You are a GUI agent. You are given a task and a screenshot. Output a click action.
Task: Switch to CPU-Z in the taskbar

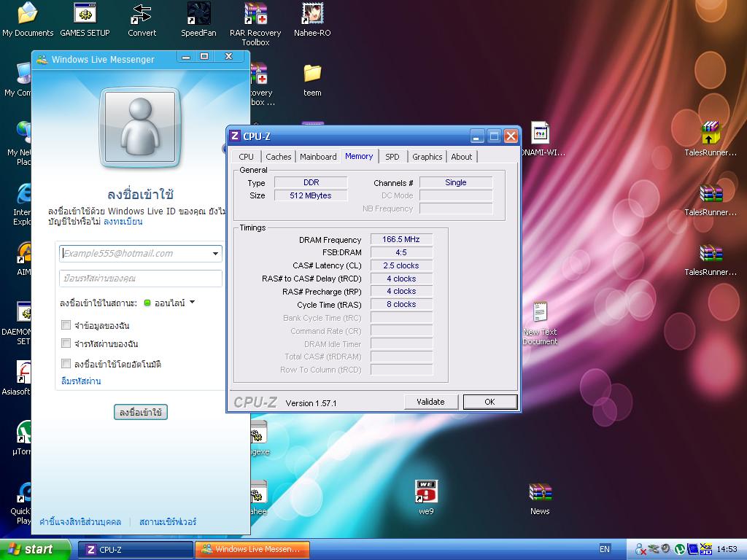[x=135, y=550]
